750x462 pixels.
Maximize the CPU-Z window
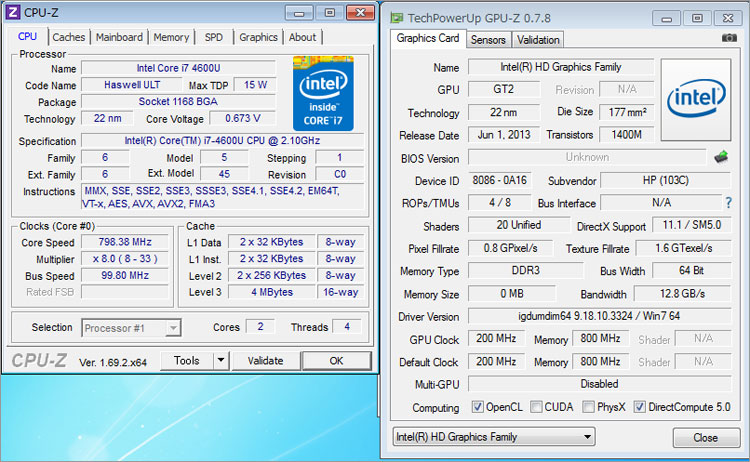pos(330,12)
